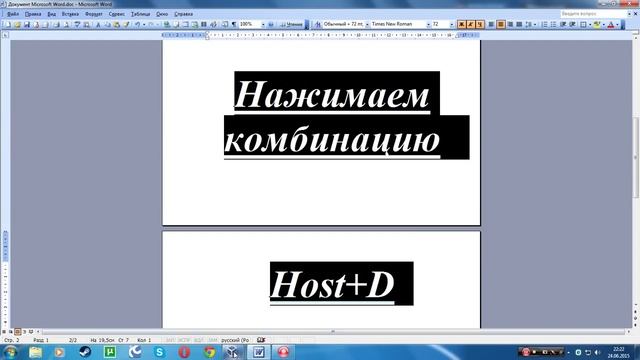Click the outside borders icon
The height and width of the screenshot is (360, 640).
583,24
